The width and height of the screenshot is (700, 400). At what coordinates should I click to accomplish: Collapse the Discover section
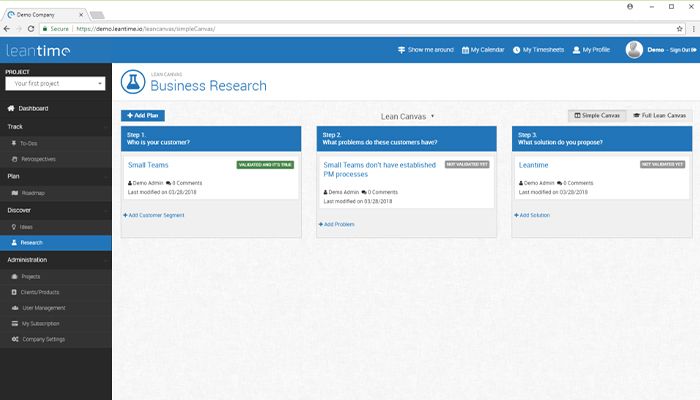tap(56, 210)
